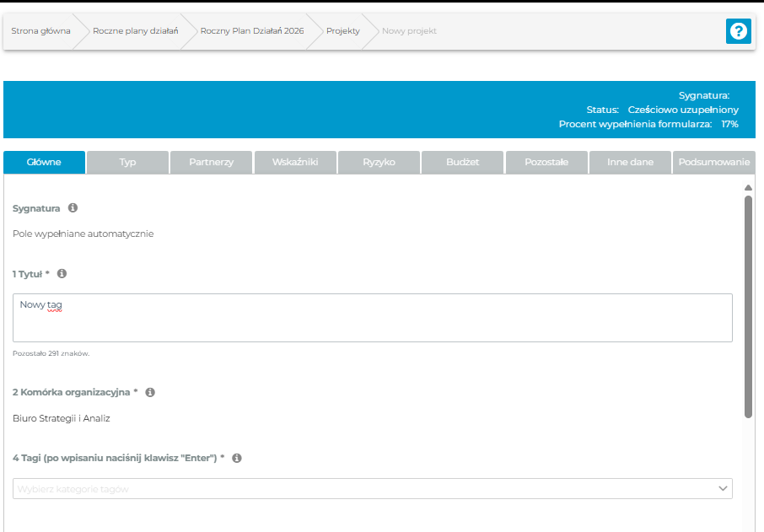This screenshot has height=532, width=764.
Task: Select the Wskaźniki tab
Action: 295,163
